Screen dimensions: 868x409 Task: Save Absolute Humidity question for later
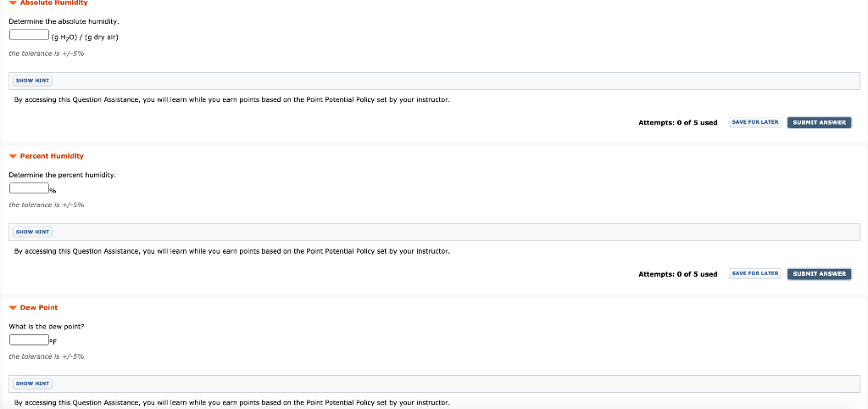(755, 122)
